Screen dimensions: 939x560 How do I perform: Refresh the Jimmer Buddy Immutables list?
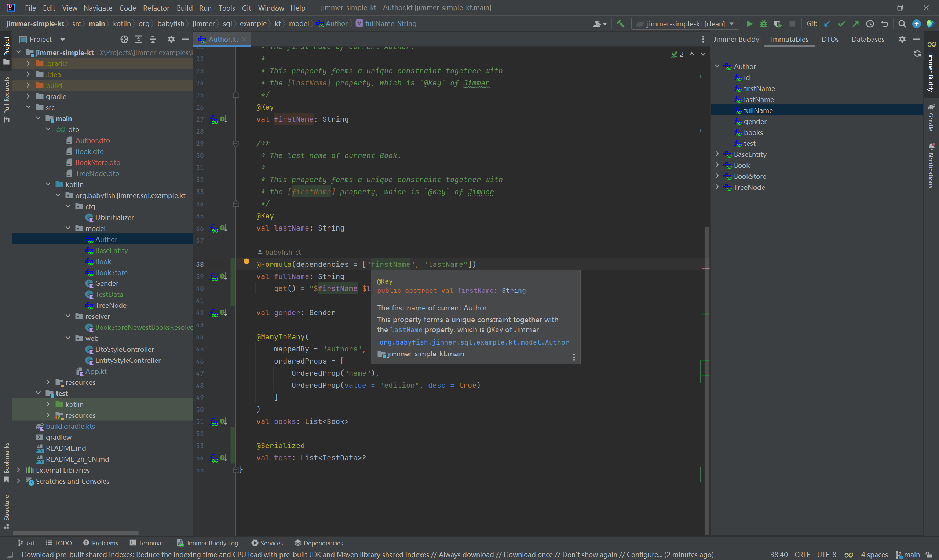(917, 53)
